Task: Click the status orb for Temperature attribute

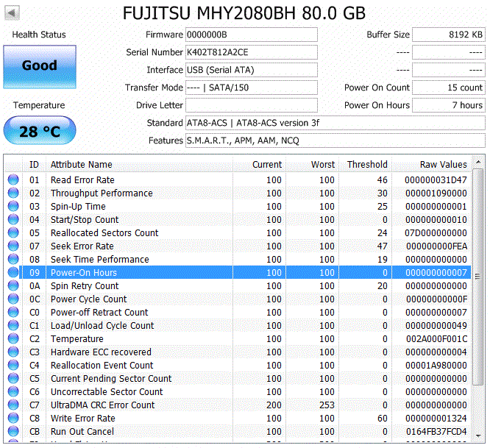Action: (13, 338)
